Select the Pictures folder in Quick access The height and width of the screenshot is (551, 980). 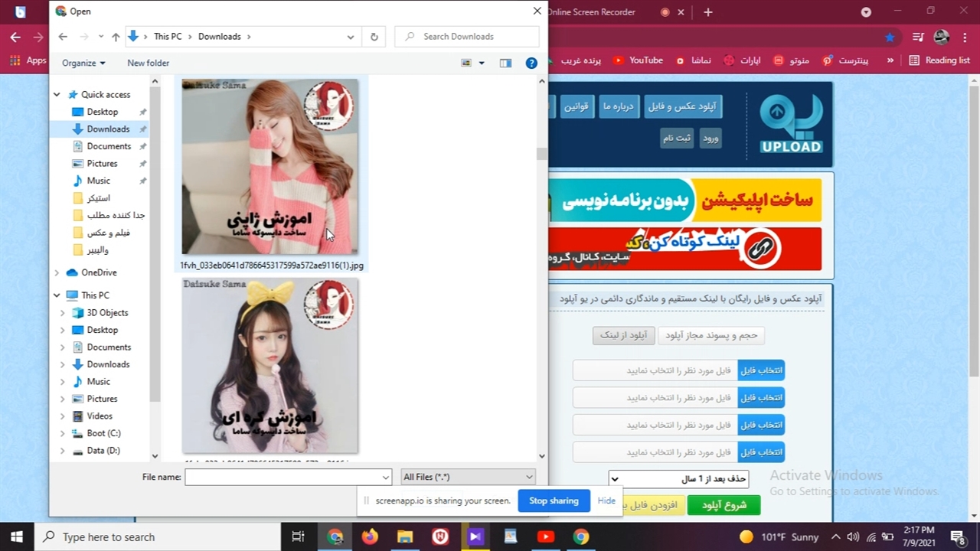pyautogui.click(x=102, y=164)
